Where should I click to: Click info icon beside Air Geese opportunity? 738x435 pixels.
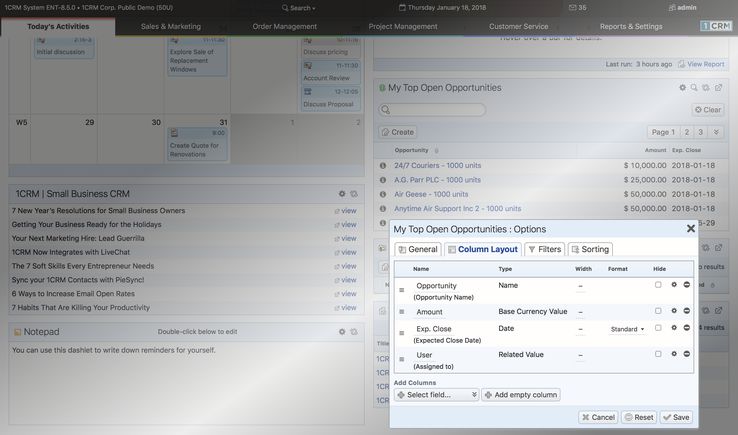[383, 194]
